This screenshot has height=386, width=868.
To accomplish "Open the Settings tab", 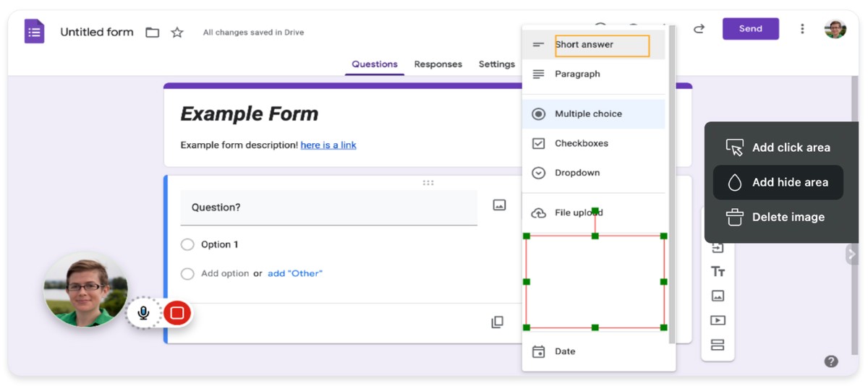I will coord(496,64).
